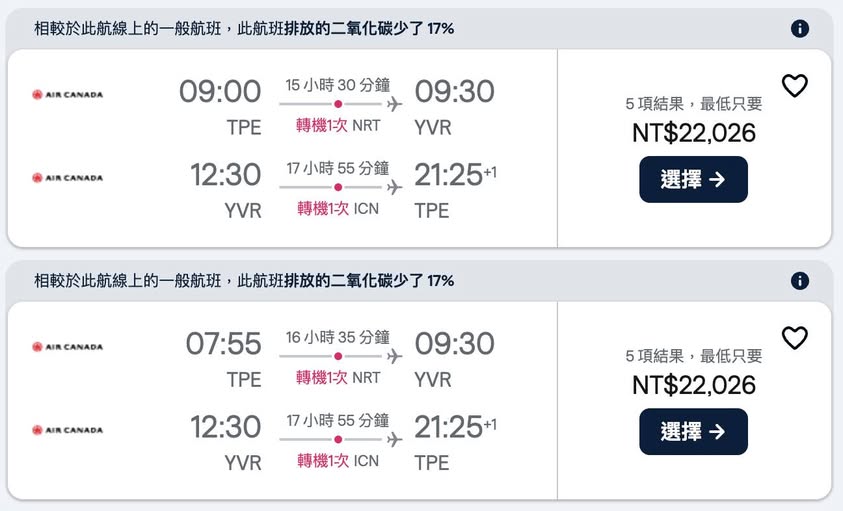Save the 07:55 departure flight with the heart

coord(794,339)
